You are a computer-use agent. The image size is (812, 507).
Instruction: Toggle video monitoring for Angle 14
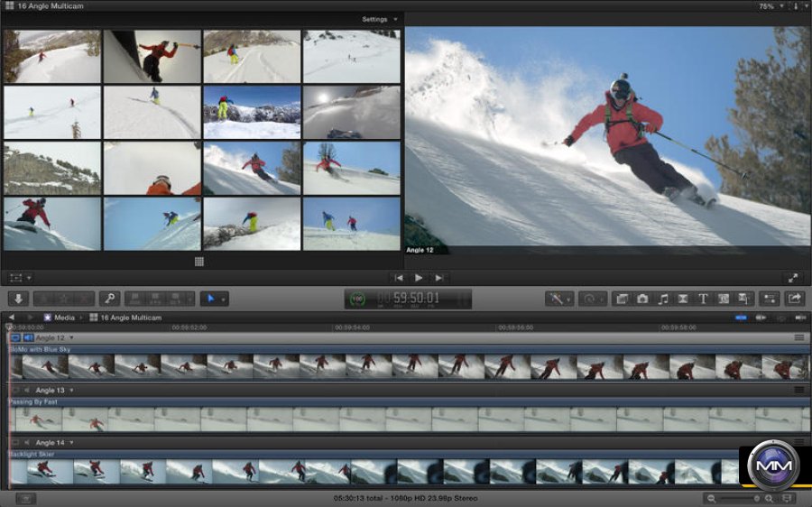[x=16, y=443]
